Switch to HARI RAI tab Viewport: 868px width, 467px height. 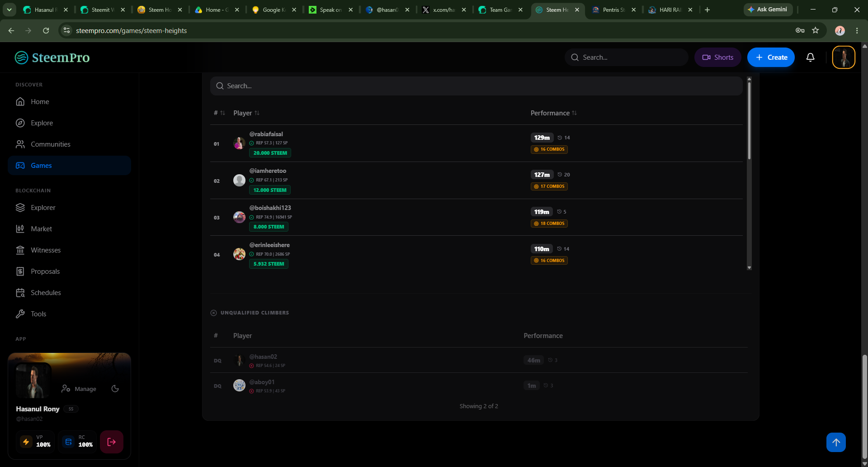pos(670,10)
